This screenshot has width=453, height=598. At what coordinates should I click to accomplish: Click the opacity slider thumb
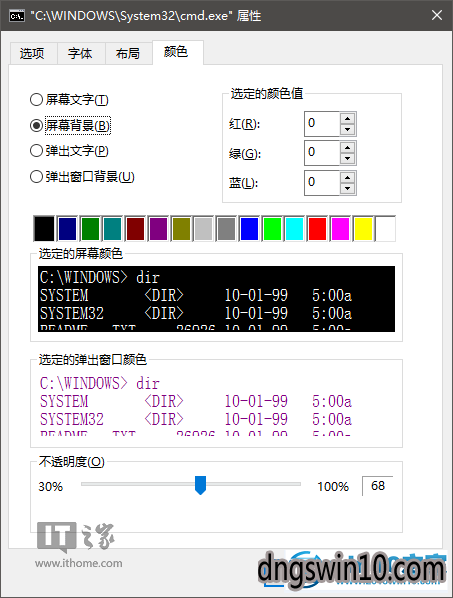click(x=200, y=485)
